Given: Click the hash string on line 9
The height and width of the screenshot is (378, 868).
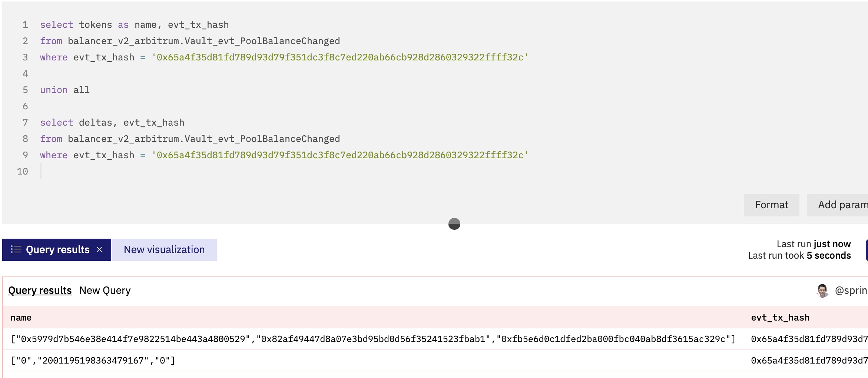Looking at the screenshot, I should click(340, 155).
